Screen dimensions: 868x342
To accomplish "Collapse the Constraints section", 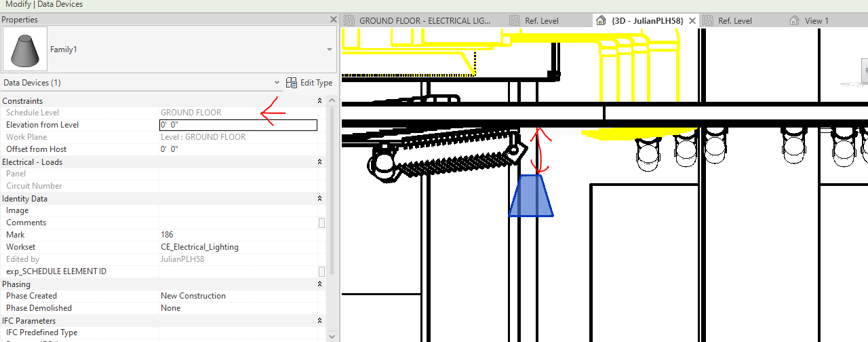I will click(x=320, y=101).
